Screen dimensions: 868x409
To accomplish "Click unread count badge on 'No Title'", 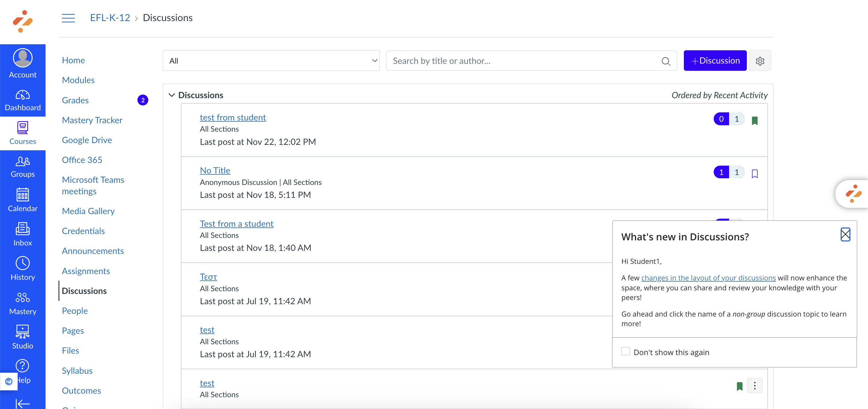I will click(721, 172).
